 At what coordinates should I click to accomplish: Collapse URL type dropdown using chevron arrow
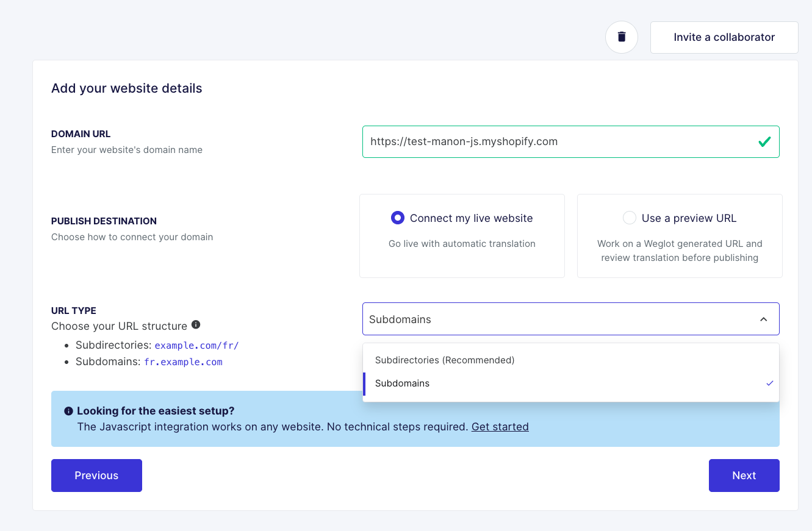[x=763, y=319]
